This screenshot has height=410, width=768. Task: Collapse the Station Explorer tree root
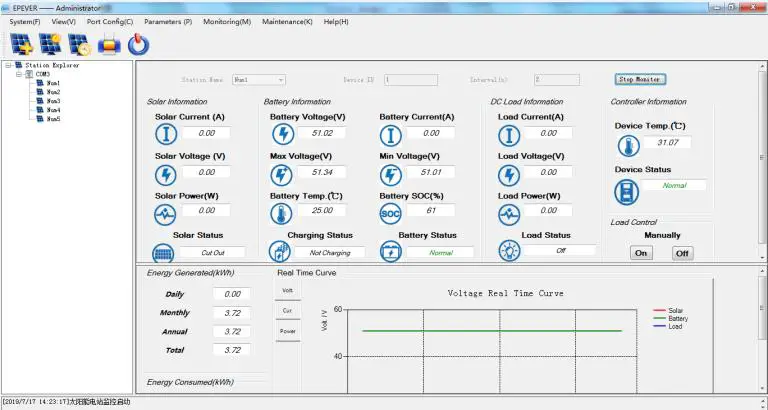[x=8, y=65]
